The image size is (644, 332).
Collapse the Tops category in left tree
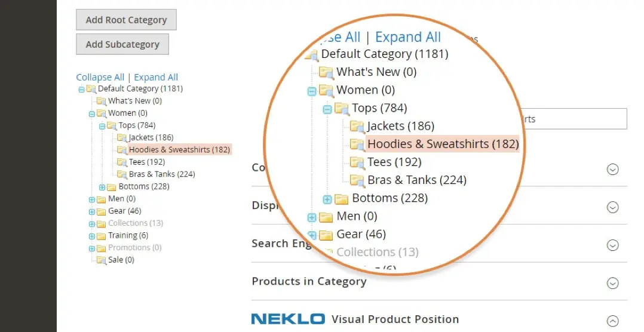pyautogui.click(x=102, y=126)
